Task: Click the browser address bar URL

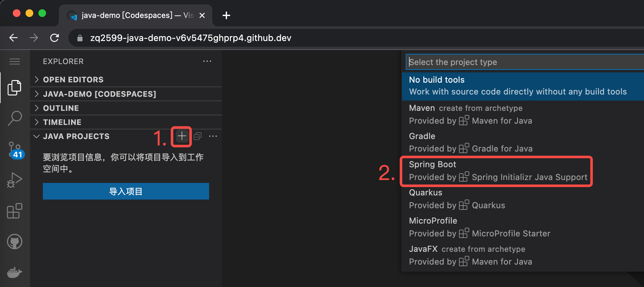Action: click(x=191, y=38)
